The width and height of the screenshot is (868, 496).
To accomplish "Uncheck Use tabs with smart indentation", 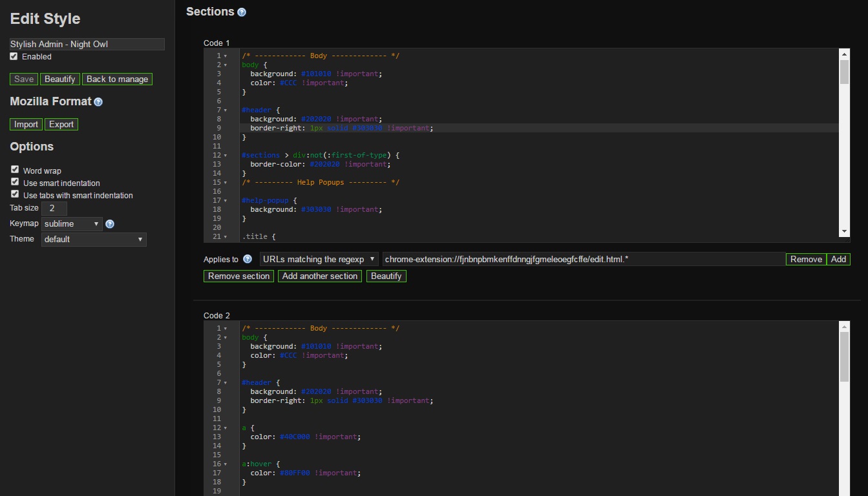I will 15,194.
